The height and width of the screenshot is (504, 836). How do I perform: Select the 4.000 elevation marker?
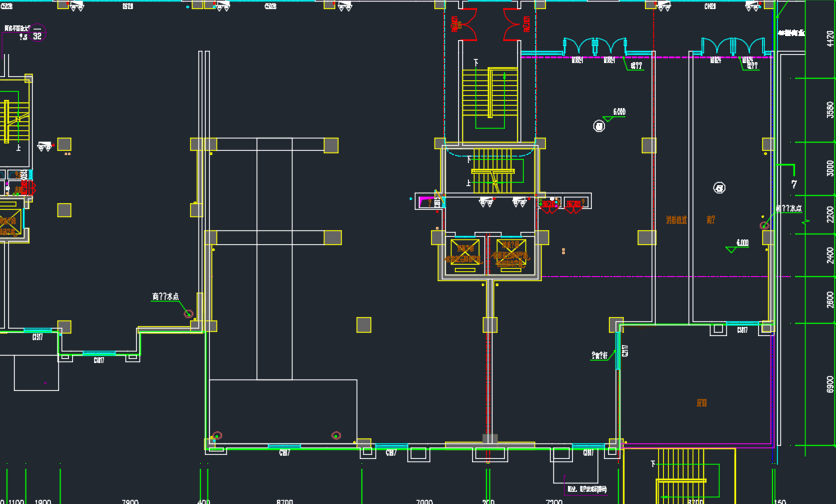click(x=742, y=243)
